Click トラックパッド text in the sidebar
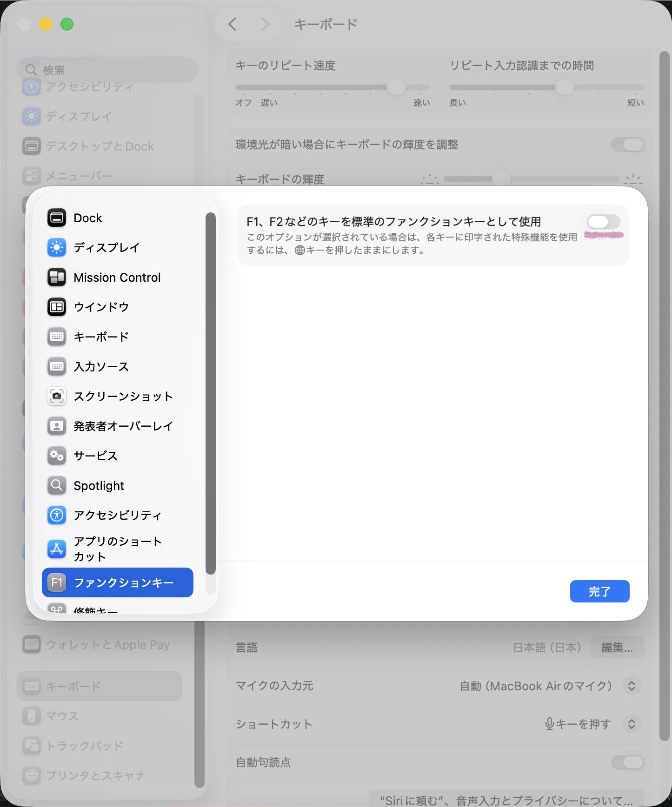Screen dimensions: 672x807 tap(85, 746)
